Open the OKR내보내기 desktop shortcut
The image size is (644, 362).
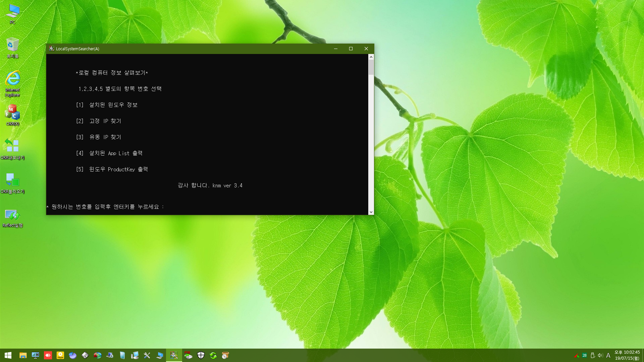pyautogui.click(x=12, y=149)
